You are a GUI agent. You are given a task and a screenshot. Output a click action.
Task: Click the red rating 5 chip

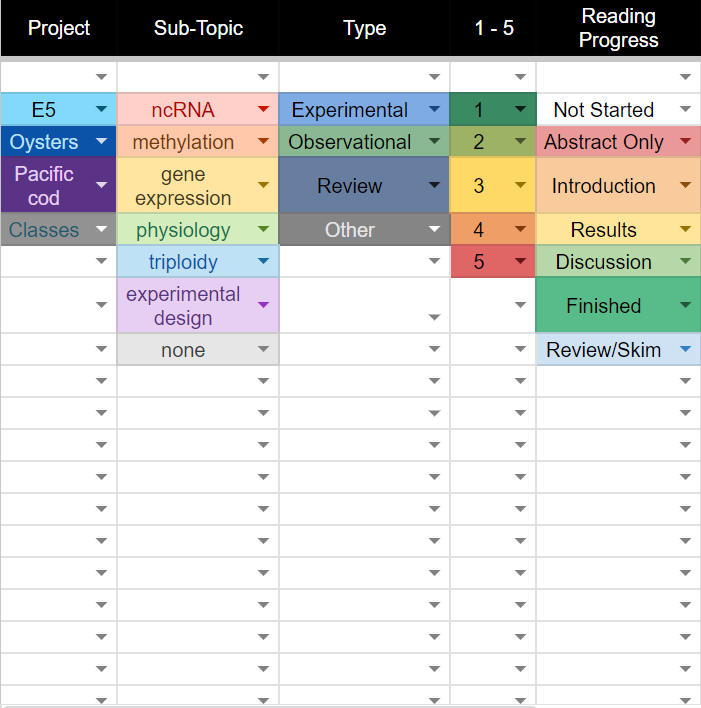tap(478, 262)
